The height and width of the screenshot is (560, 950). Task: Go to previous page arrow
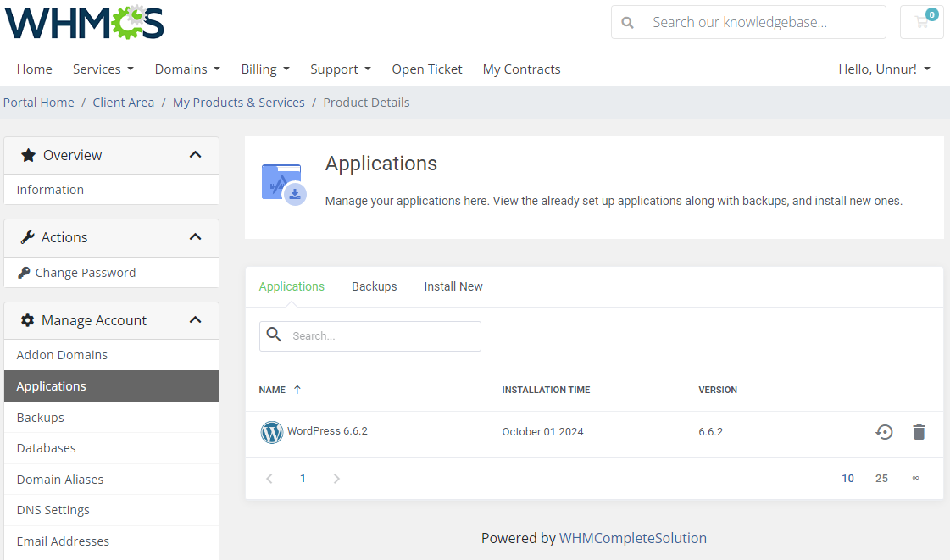click(x=269, y=479)
